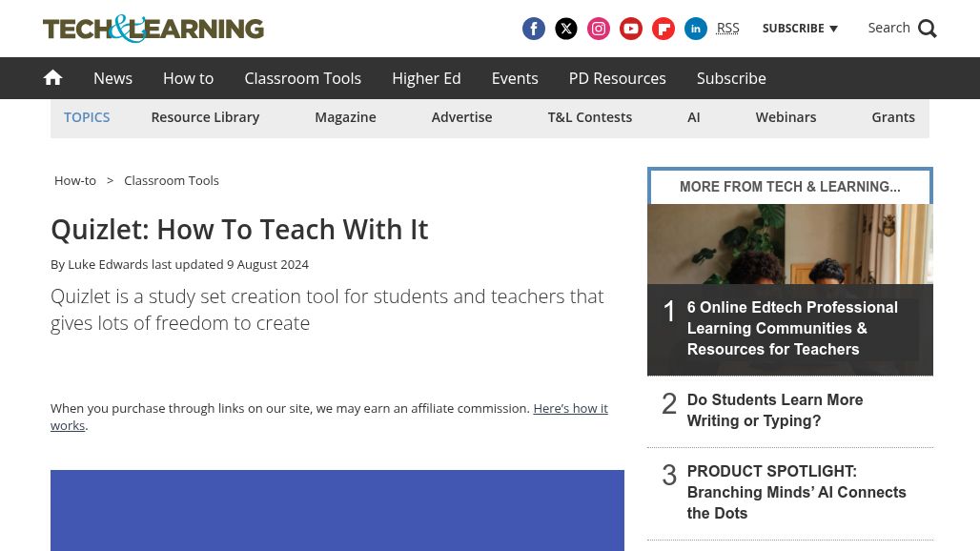Click the How-to breadcrumb link
The height and width of the screenshot is (551, 980).
click(75, 180)
